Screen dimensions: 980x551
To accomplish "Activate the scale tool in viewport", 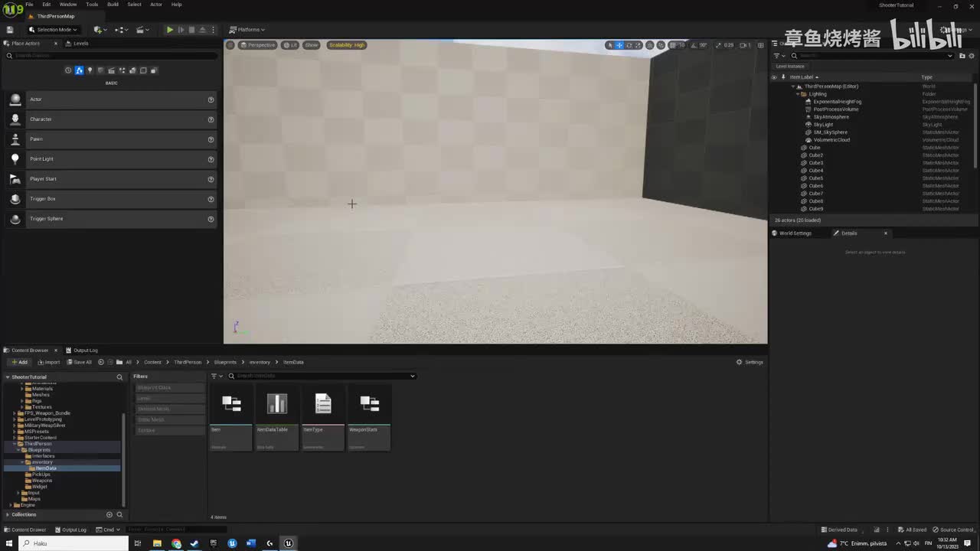I will click(638, 45).
